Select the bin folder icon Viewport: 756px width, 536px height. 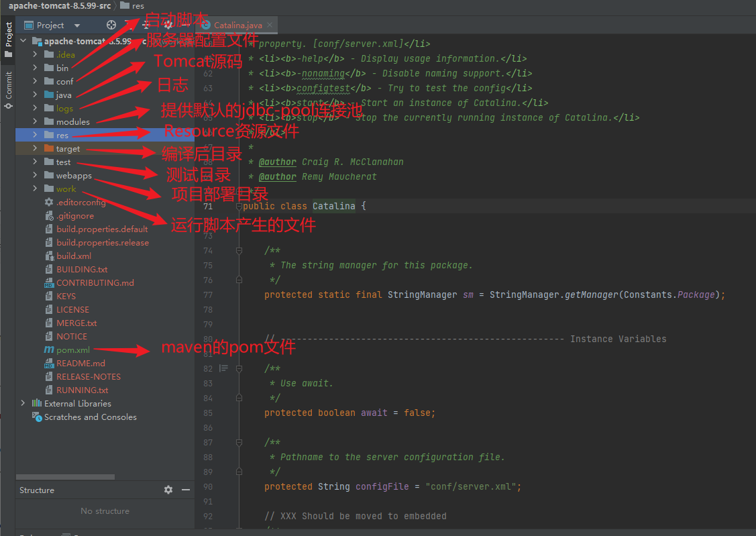(x=49, y=68)
